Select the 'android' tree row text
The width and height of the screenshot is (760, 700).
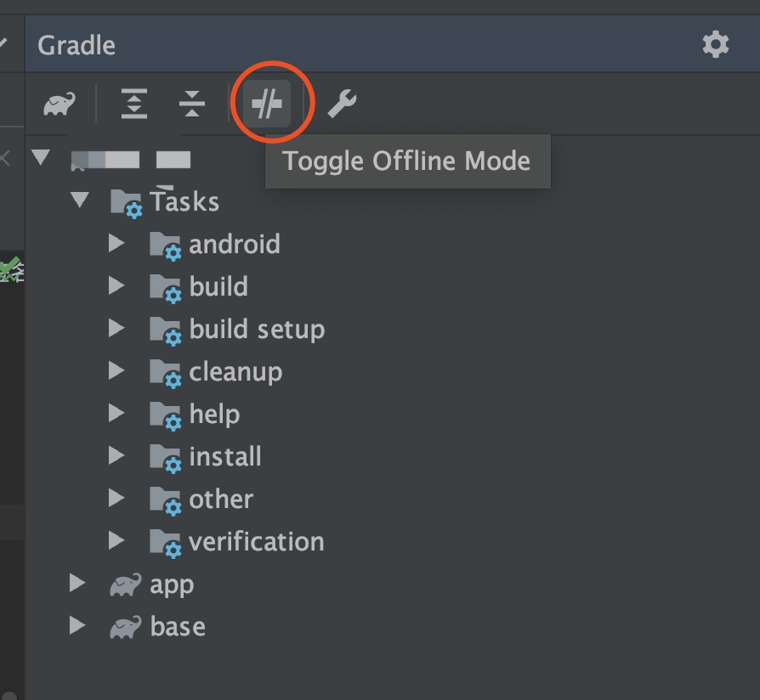point(235,244)
